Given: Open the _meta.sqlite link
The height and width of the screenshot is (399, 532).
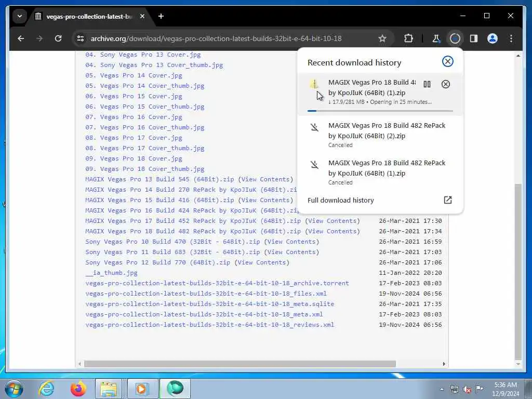Looking at the screenshot, I should [210, 304].
